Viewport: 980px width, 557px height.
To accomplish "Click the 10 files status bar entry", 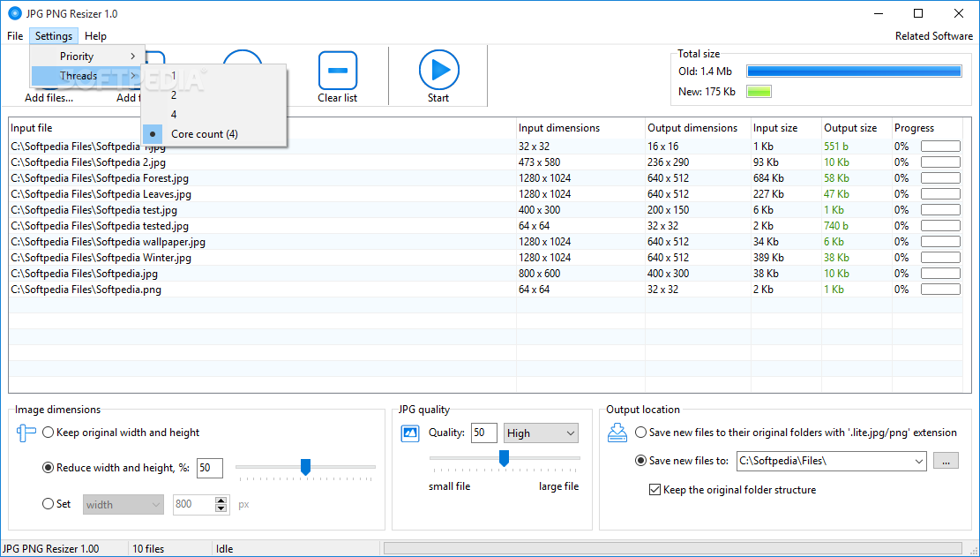I will tap(148, 549).
